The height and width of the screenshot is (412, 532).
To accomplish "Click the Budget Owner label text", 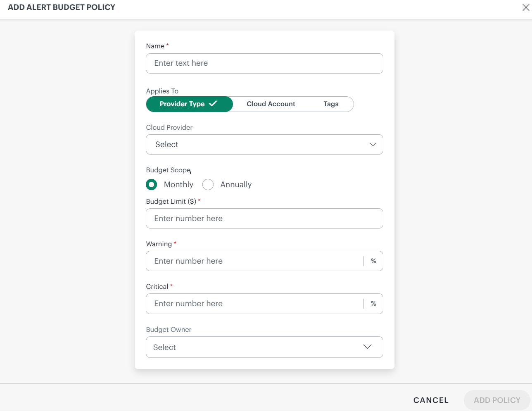I will click(169, 329).
